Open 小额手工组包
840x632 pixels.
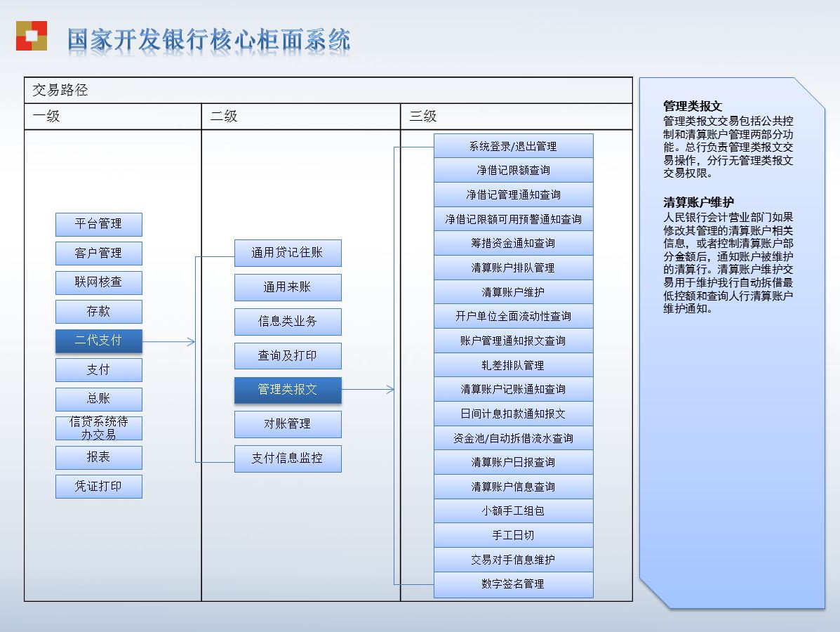(x=513, y=511)
